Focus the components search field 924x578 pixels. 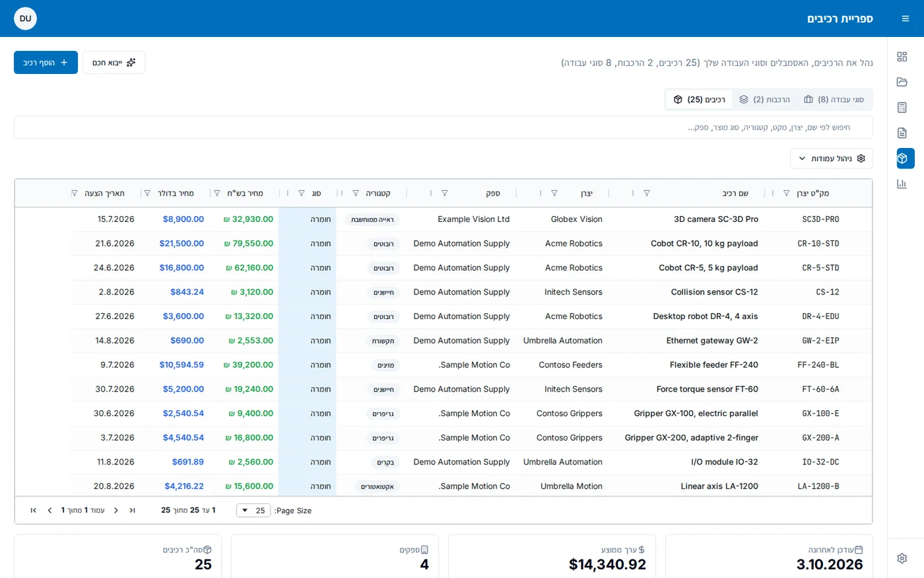(x=444, y=127)
